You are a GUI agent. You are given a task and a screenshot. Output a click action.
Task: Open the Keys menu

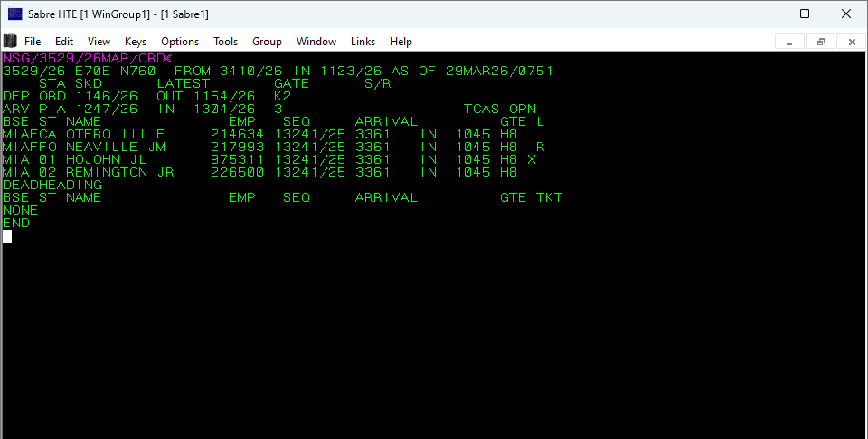(x=136, y=42)
